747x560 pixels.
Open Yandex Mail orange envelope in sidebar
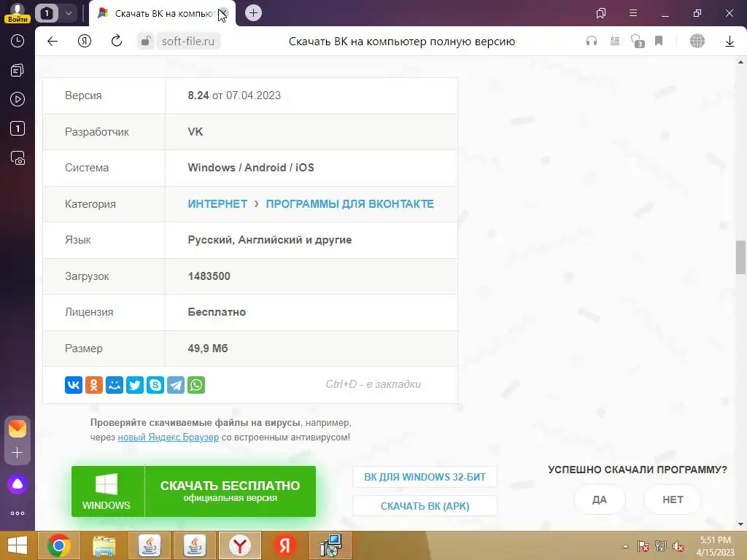[18, 428]
